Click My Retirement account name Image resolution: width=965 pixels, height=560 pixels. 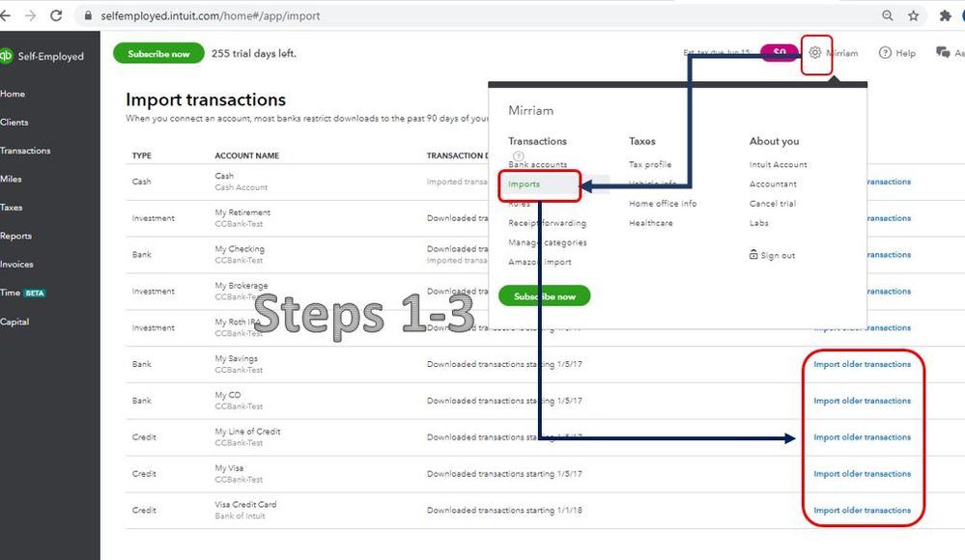coord(242,212)
